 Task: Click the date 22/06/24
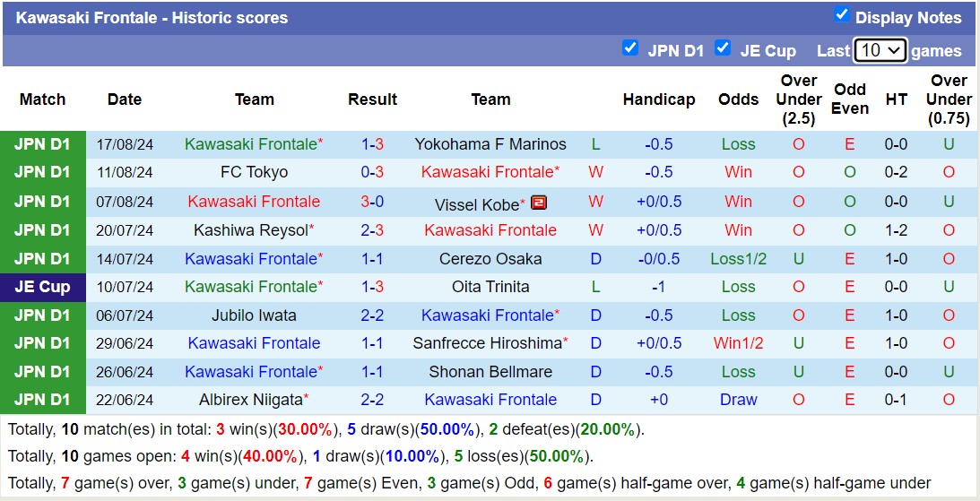pos(125,401)
